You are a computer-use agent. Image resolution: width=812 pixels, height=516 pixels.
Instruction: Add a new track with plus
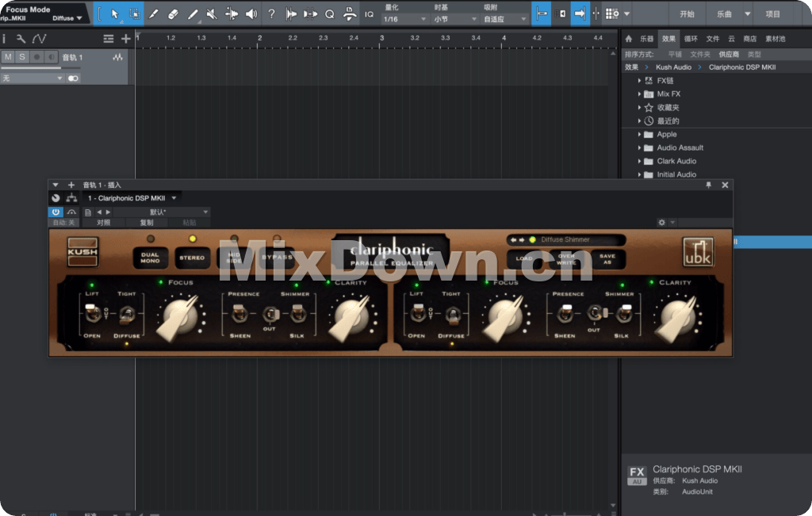coord(126,39)
